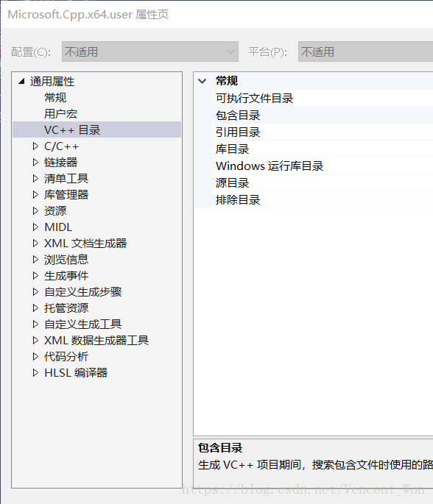
Task: Expand the C/C++ node arrow
Action: (35, 146)
